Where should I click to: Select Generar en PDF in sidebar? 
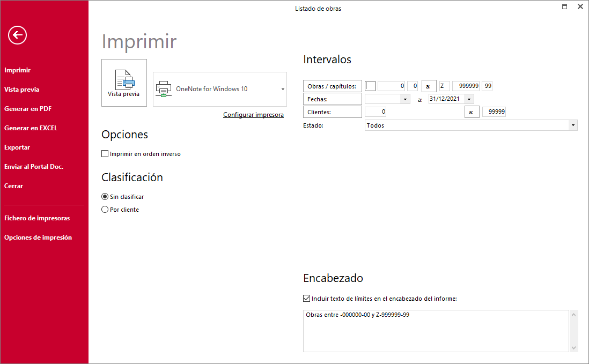[28, 109]
